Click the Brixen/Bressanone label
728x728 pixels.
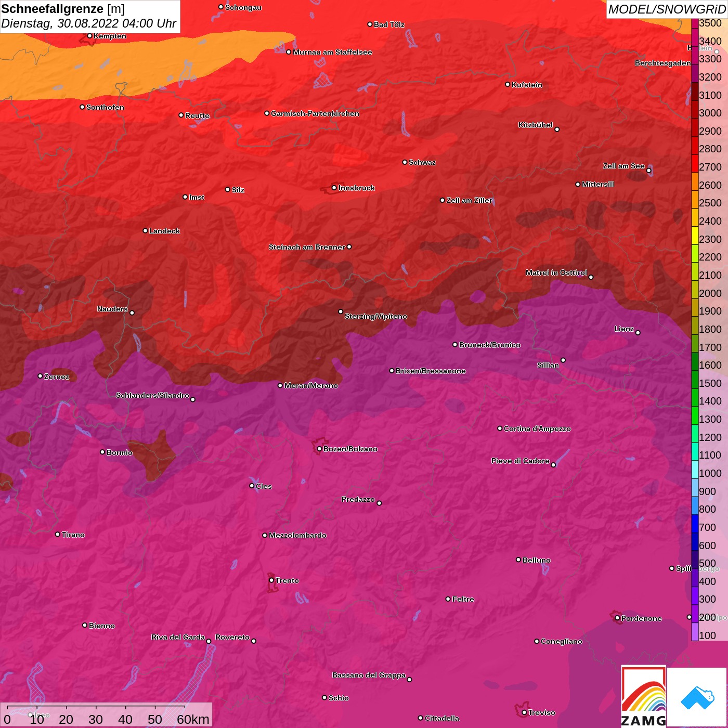(x=431, y=371)
